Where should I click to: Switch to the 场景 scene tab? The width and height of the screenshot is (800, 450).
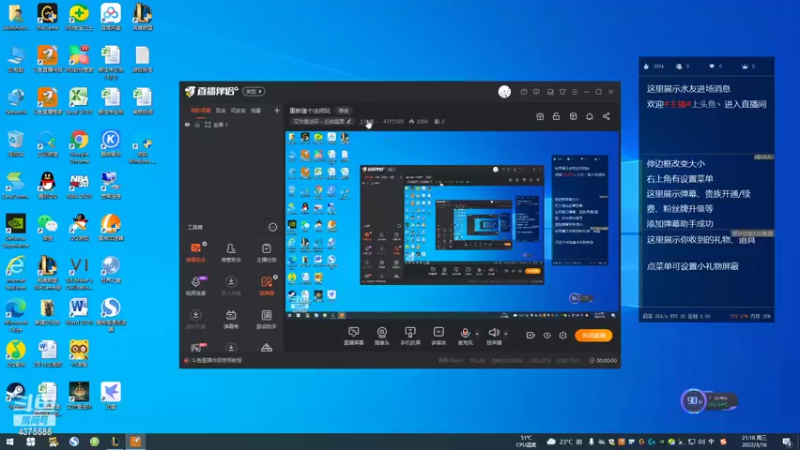point(256,110)
